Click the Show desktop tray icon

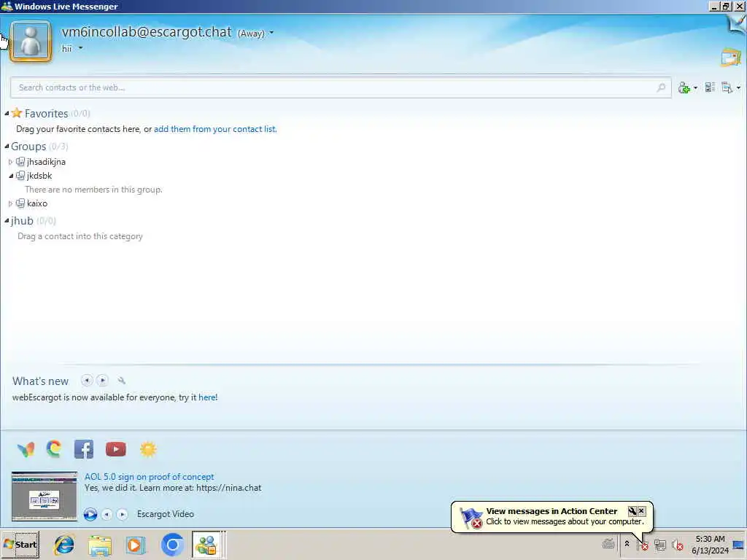(738, 545)
